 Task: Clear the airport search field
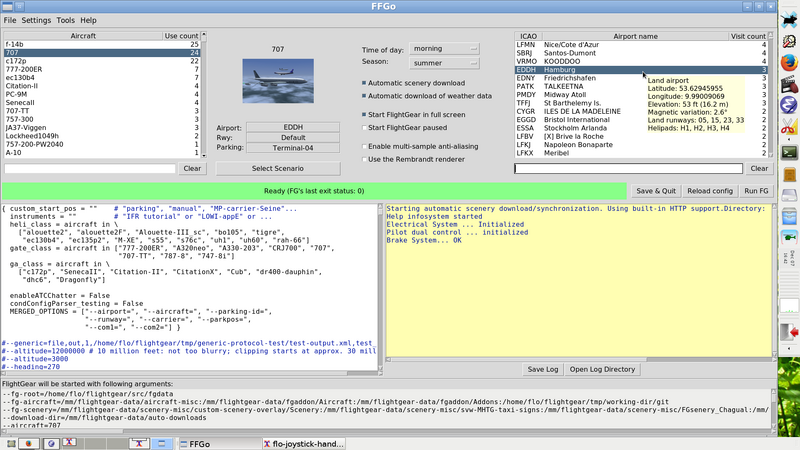click(759, 168)
